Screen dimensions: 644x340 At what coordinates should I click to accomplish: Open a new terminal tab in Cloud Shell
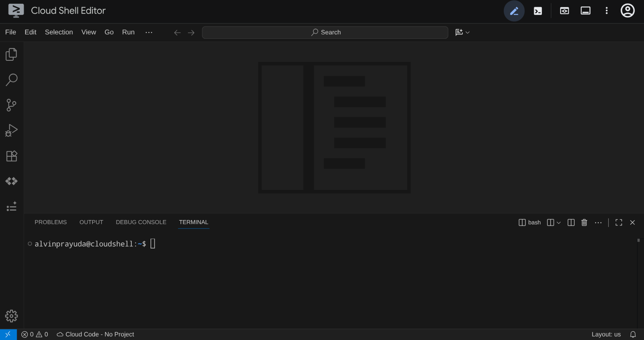[537, 11]
